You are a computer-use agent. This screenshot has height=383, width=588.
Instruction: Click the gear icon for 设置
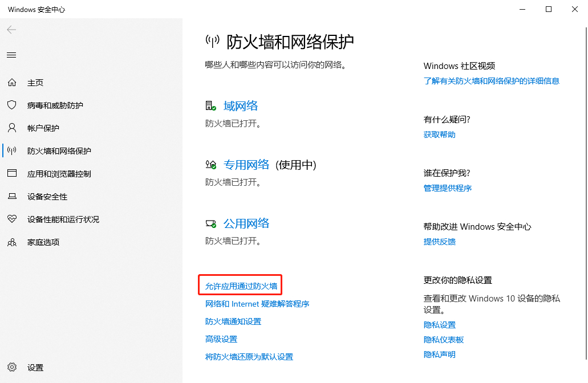(12, 367)
